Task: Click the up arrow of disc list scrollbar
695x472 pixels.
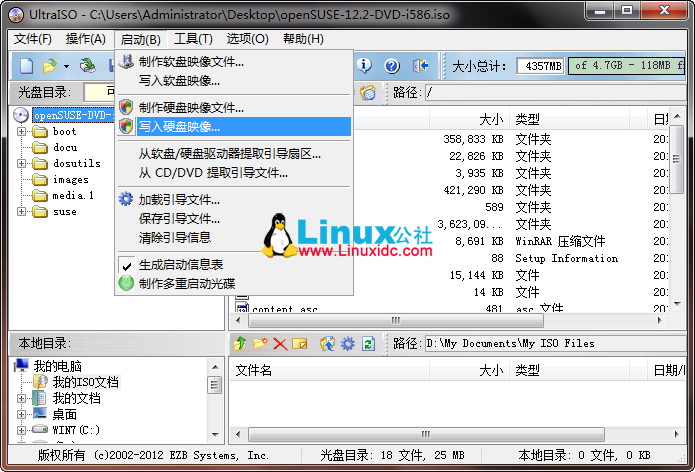Action: coord(677,116)
